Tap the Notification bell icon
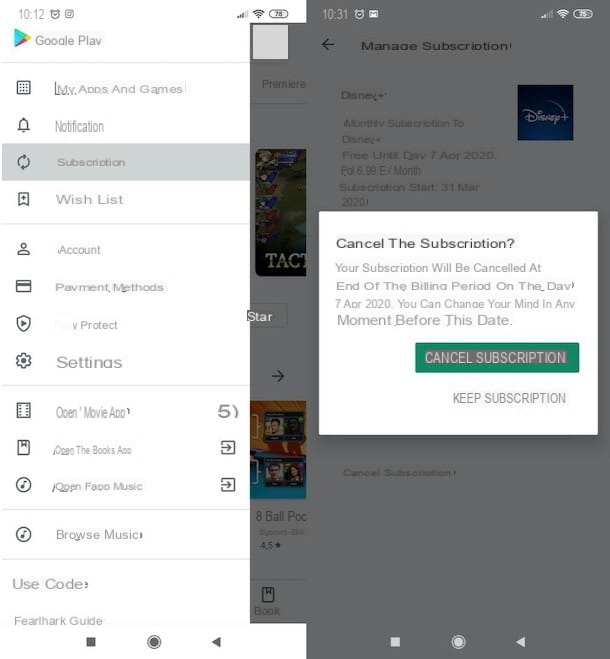The width and height of the screenshot is (610, 659). (x=24, y=125)
